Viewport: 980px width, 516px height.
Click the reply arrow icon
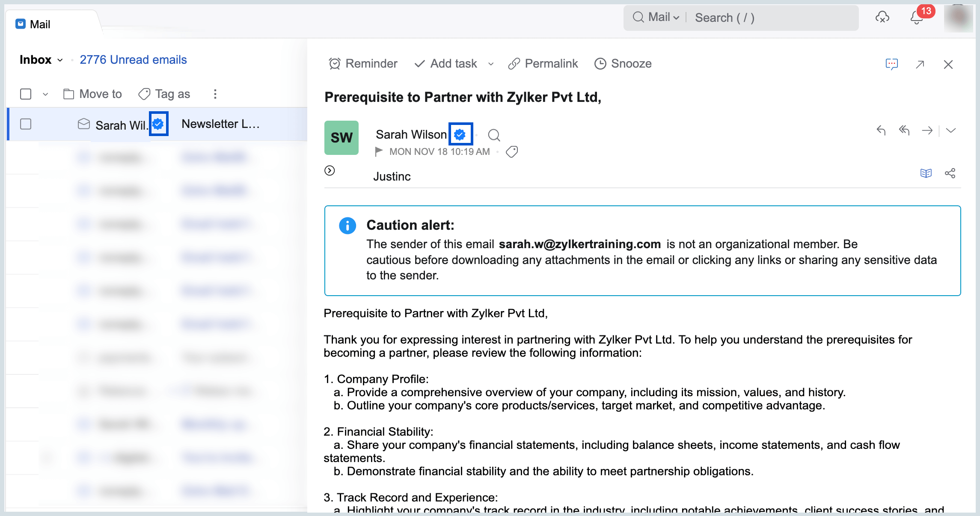click(x=881, y=130)
